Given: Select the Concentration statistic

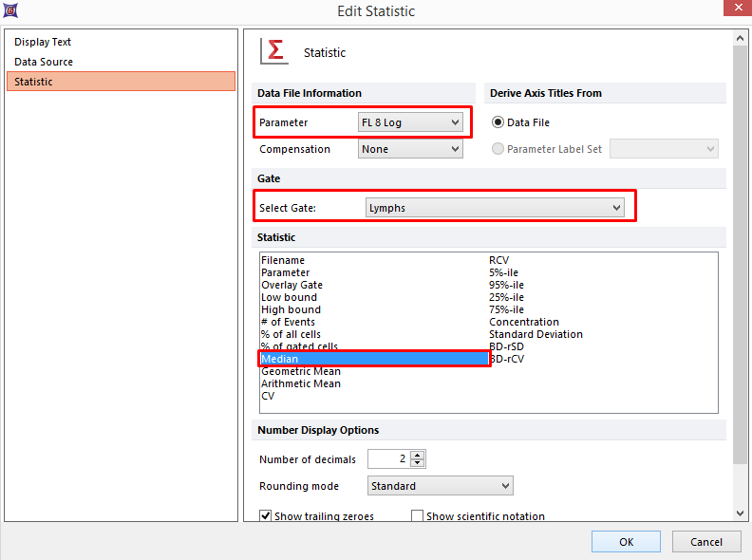Looking at the screenshot, I should pyautogui.click(x=524, y=322).
